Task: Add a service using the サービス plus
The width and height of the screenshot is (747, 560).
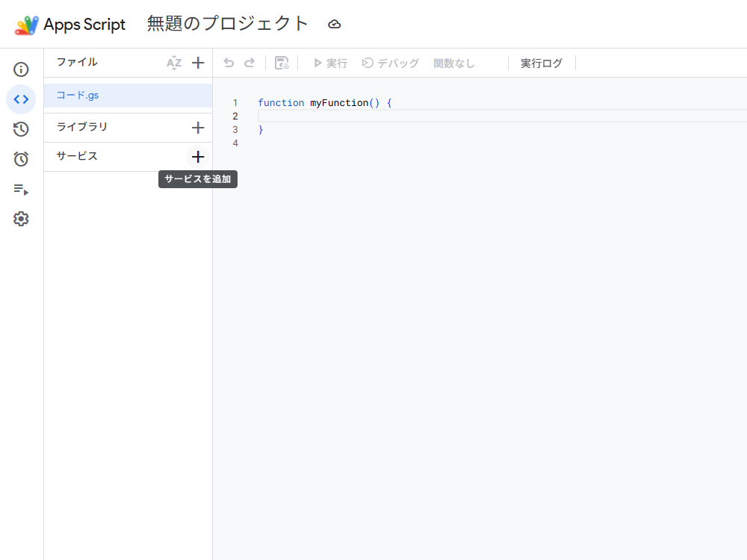Action: pyautogui.click(x=198, y=157)
